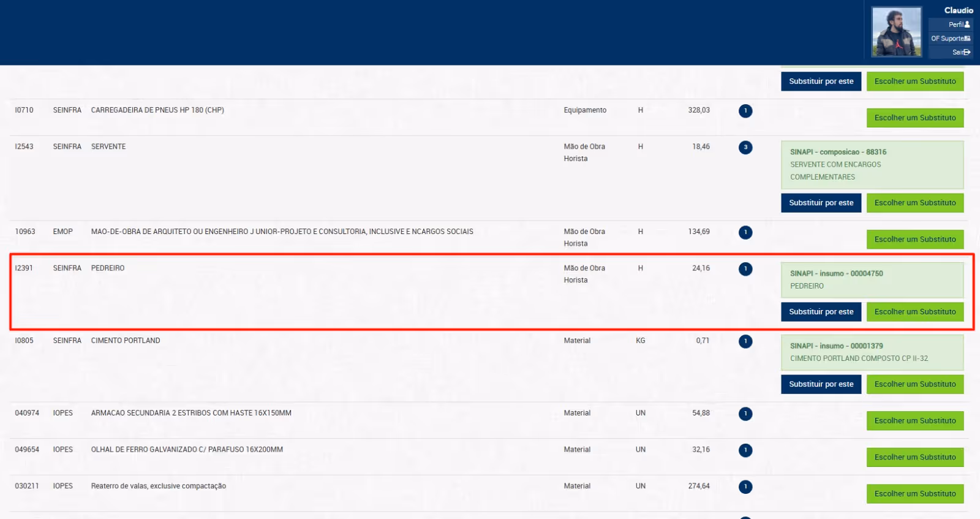
Task: Click EMOP source cell
Action: (62, 232)
